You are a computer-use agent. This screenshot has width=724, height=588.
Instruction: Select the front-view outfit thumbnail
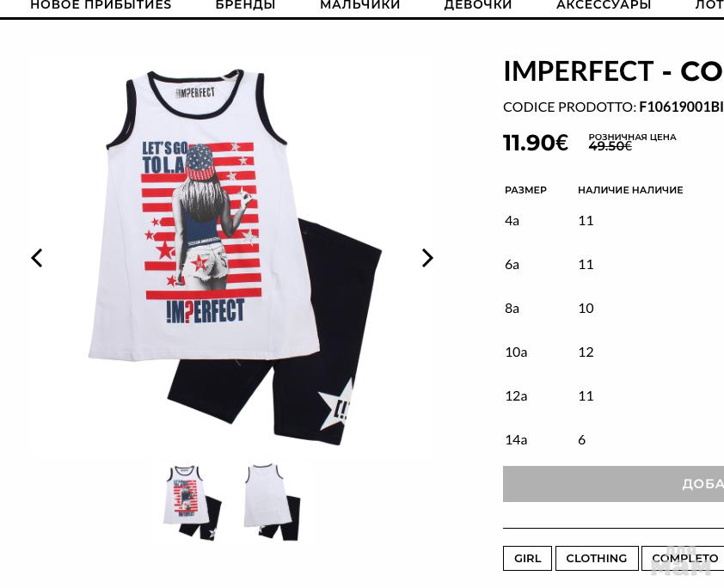pyautogui.click(x=193, y=502)
